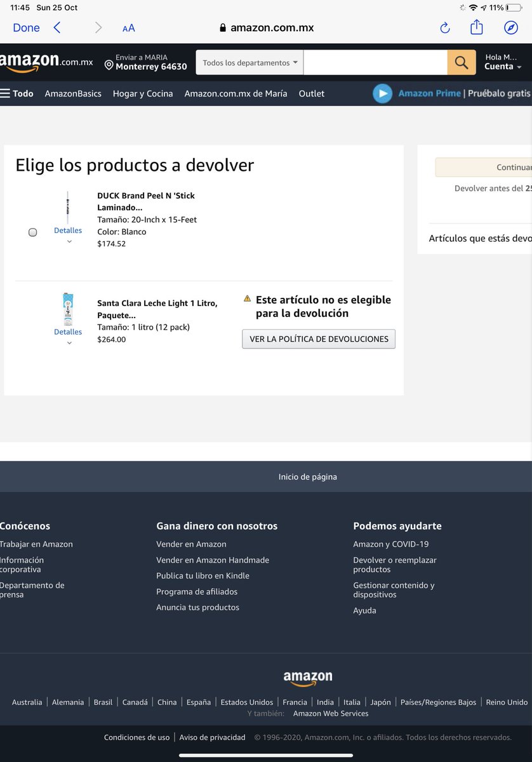Open Amazon y COVID-19 footer link
532x762 pixels.
click(x=391, y=544)
